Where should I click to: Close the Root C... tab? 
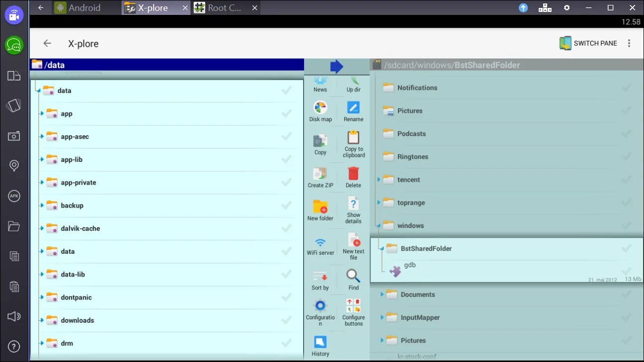click(255, 7)
